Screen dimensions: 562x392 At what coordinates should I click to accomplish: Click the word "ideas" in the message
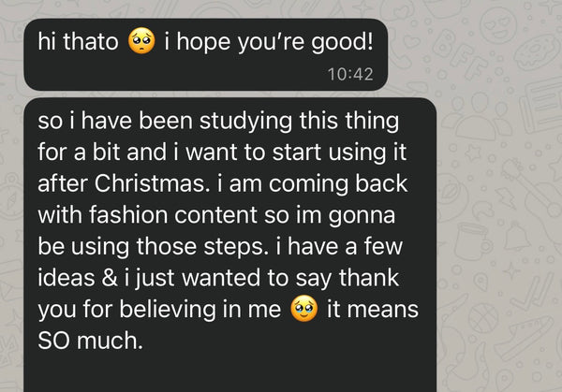(69, 277)
